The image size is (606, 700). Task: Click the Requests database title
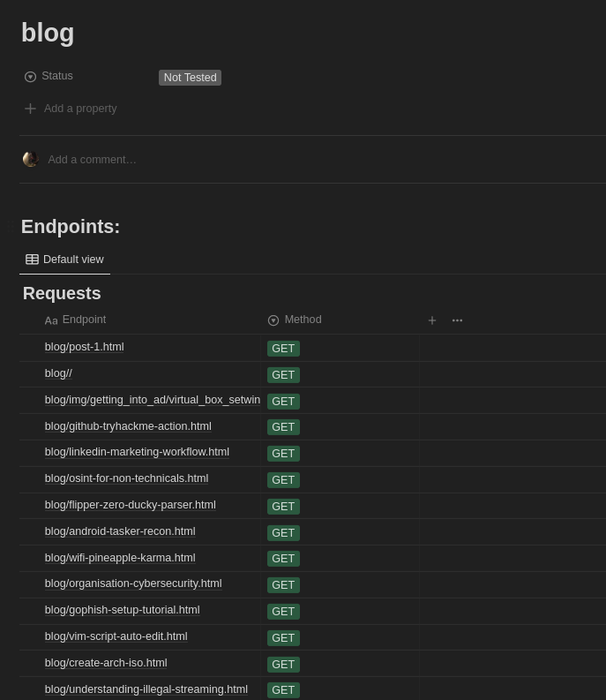tap(62, 293)
